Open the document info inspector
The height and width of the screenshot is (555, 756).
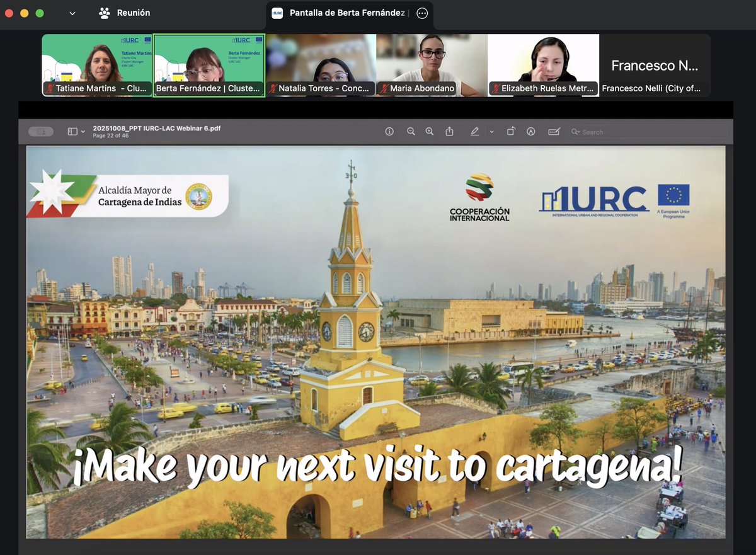(x=389, y=131)
